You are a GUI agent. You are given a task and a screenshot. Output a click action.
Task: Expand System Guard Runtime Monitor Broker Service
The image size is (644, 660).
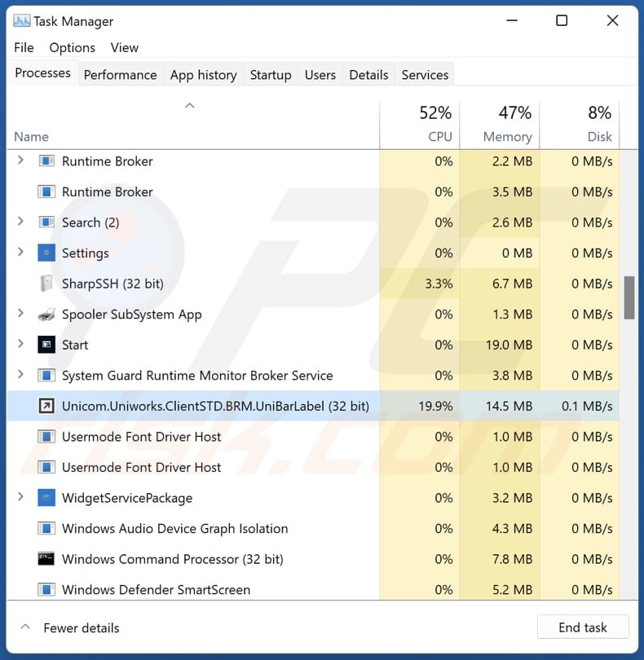coord(20,374)
